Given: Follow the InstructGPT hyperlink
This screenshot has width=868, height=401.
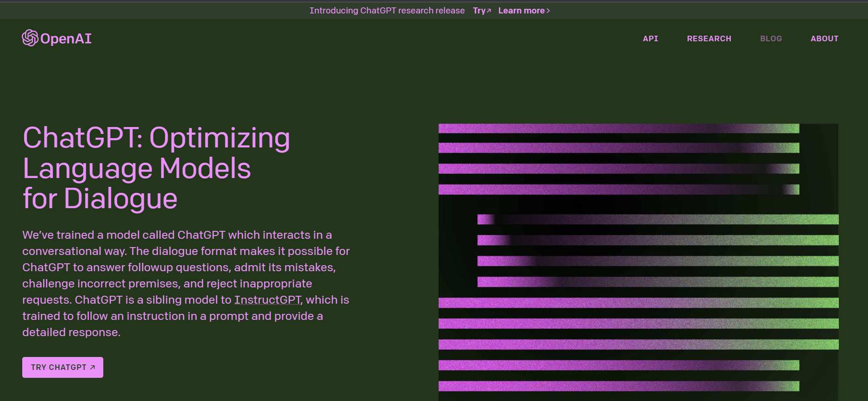Looking at the screenshot, I should tap(268, 300).
